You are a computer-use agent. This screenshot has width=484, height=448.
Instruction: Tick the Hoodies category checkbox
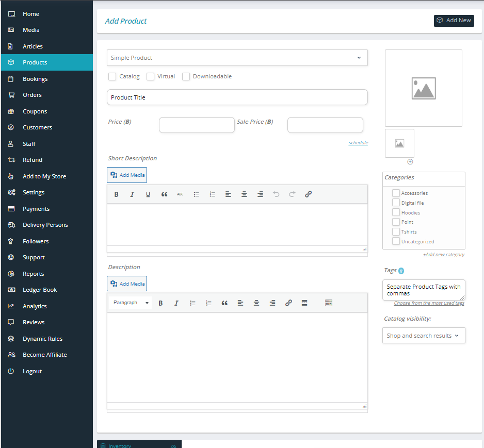tap(396, 212)
